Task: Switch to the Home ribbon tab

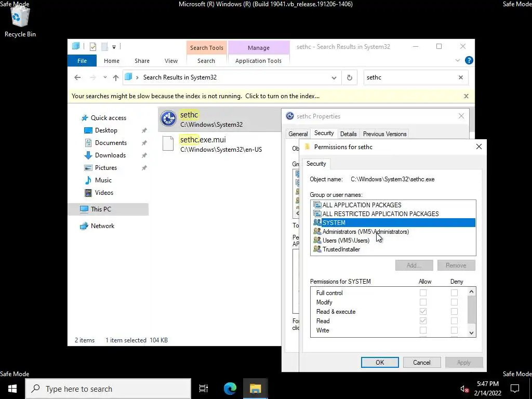Action: coord(112,61)
